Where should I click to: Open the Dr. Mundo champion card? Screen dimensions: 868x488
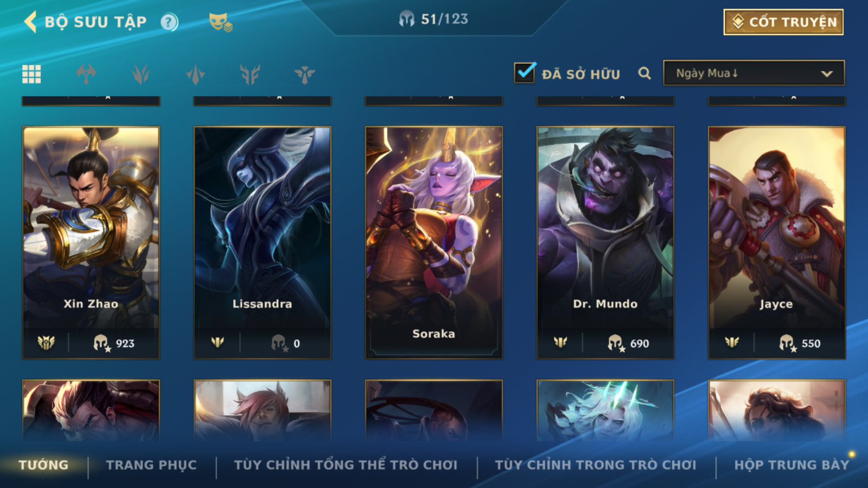605,243
